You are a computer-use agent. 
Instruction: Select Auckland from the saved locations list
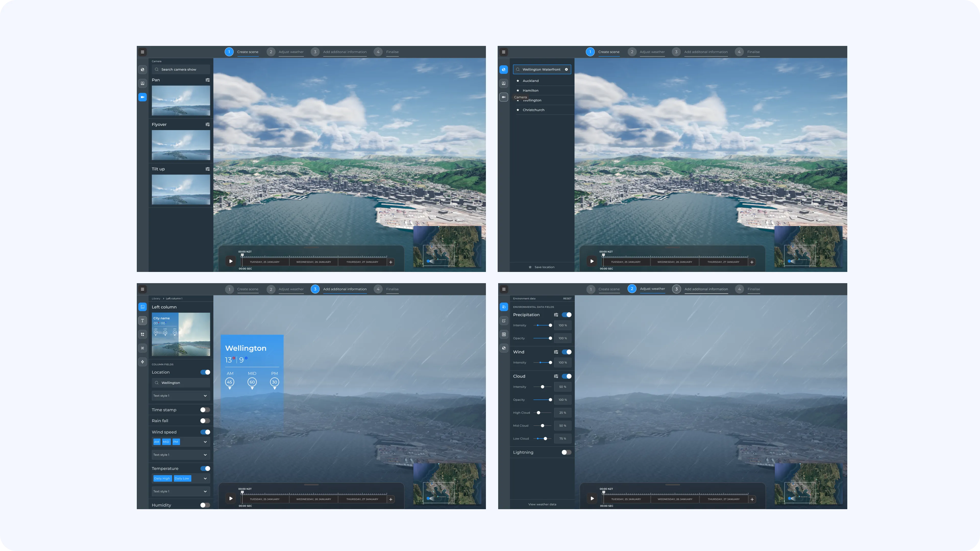pyautogui.click(x=530, y=81)
